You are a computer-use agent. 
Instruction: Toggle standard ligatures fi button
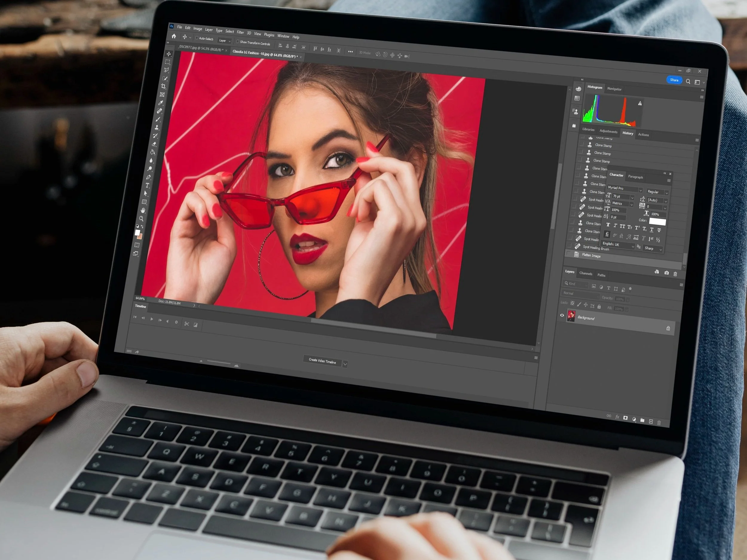coord(607,234)
